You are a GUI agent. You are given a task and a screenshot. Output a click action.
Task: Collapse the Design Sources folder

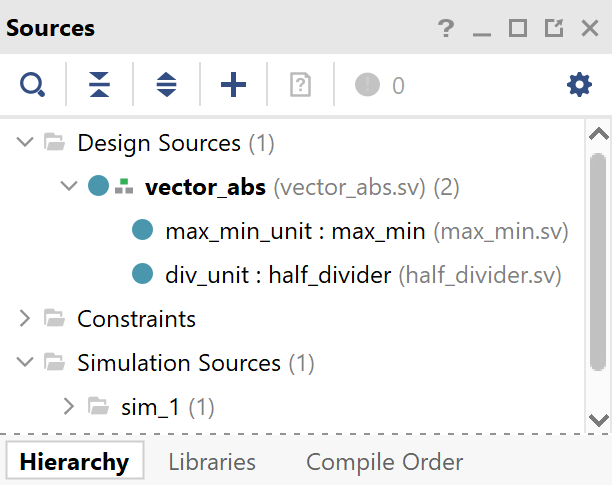(x=25, y=143)
